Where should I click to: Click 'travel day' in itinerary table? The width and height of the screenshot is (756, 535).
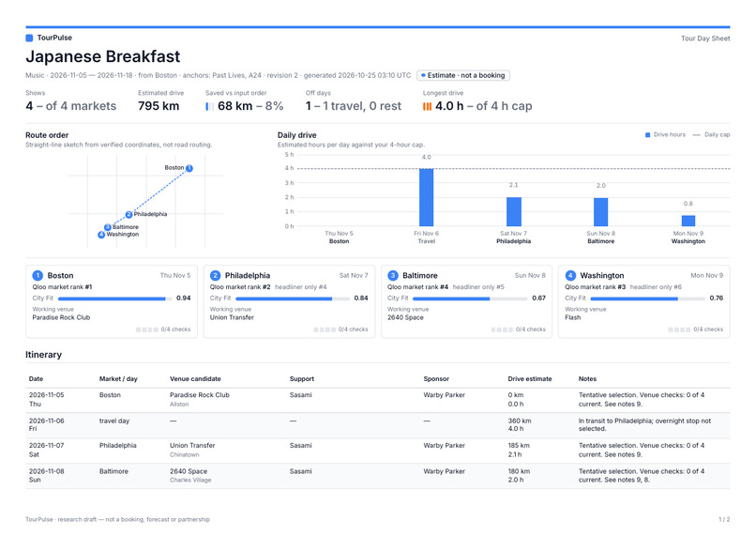114,420
